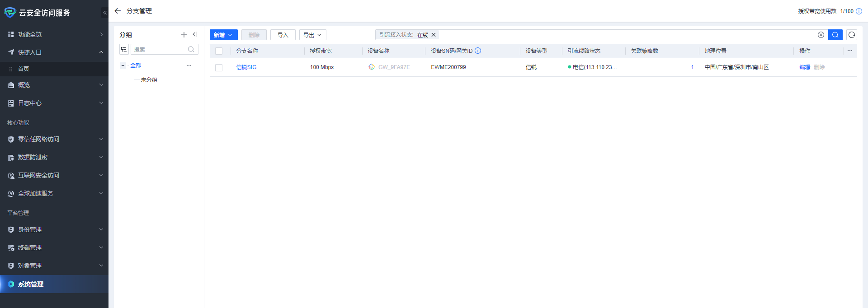Click the 互联网安全访问 sidebar icon
This screenshot has width=868, height=308.
[11, 175]
